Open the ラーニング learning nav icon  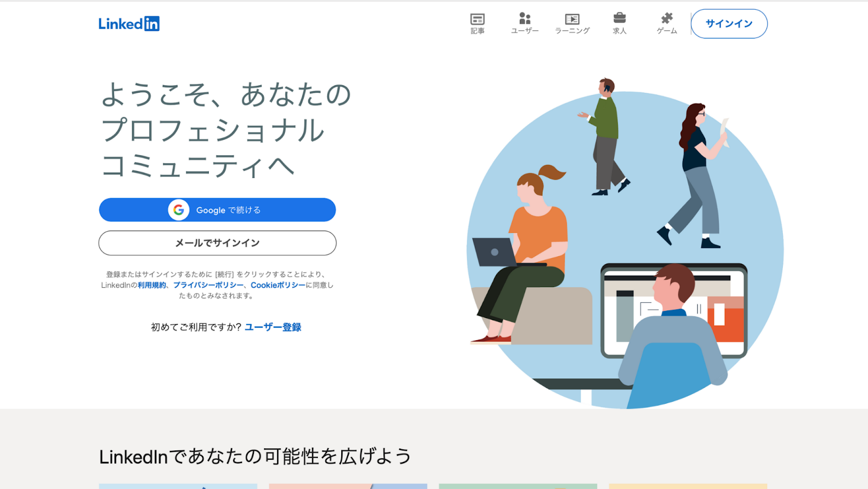click(572, 24)
